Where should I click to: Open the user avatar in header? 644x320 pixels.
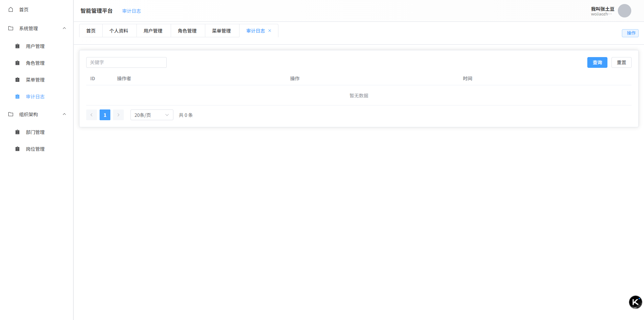click(625, 11)
